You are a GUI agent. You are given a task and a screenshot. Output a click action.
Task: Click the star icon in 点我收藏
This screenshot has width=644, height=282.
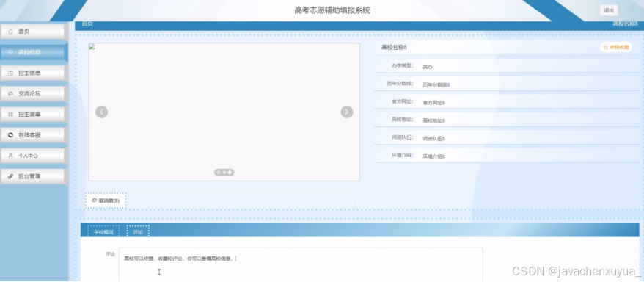click(606, 47)
